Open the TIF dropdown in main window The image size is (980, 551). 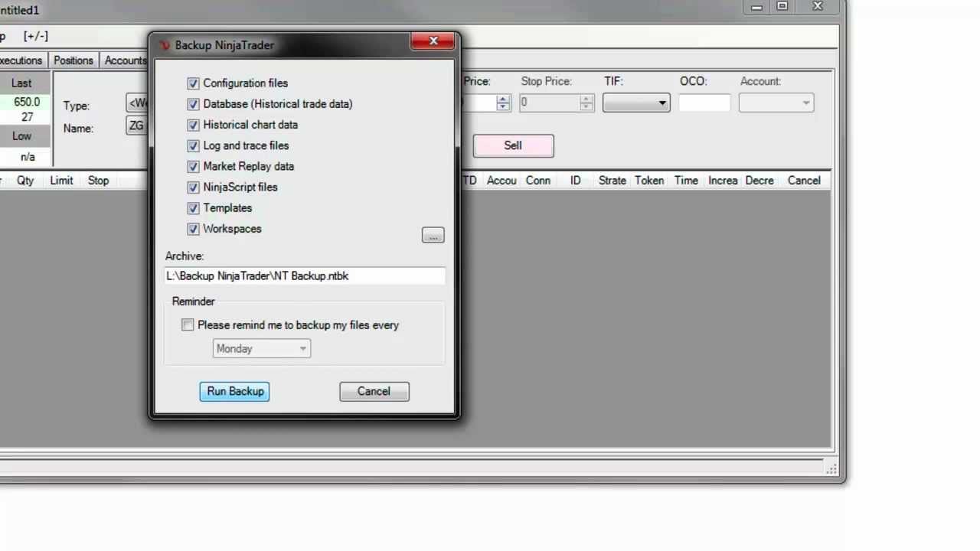(636, 103)
